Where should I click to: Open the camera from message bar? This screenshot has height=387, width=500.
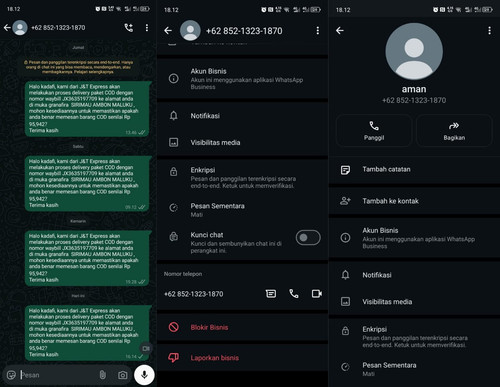pos(123,375)
